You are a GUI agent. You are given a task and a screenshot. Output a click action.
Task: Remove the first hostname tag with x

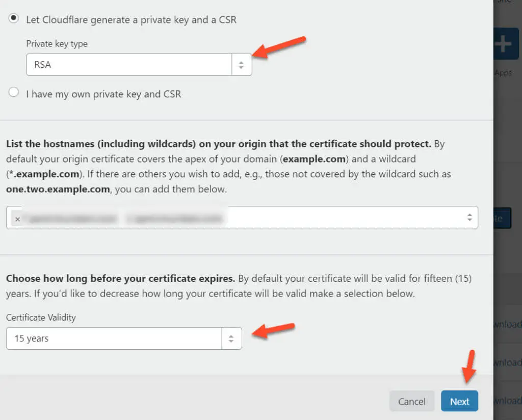click(18, 219)
